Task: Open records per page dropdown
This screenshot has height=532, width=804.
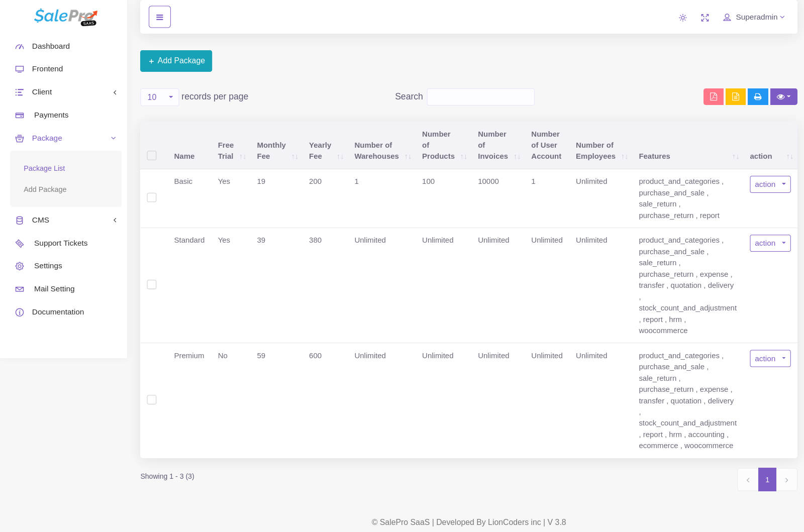Action: (159, 97)
